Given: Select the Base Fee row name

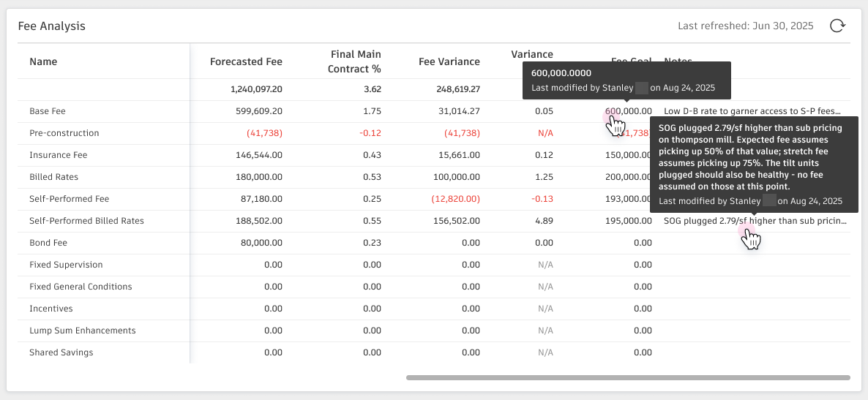Looking at the screenshot, I should (x=47, y=111).
